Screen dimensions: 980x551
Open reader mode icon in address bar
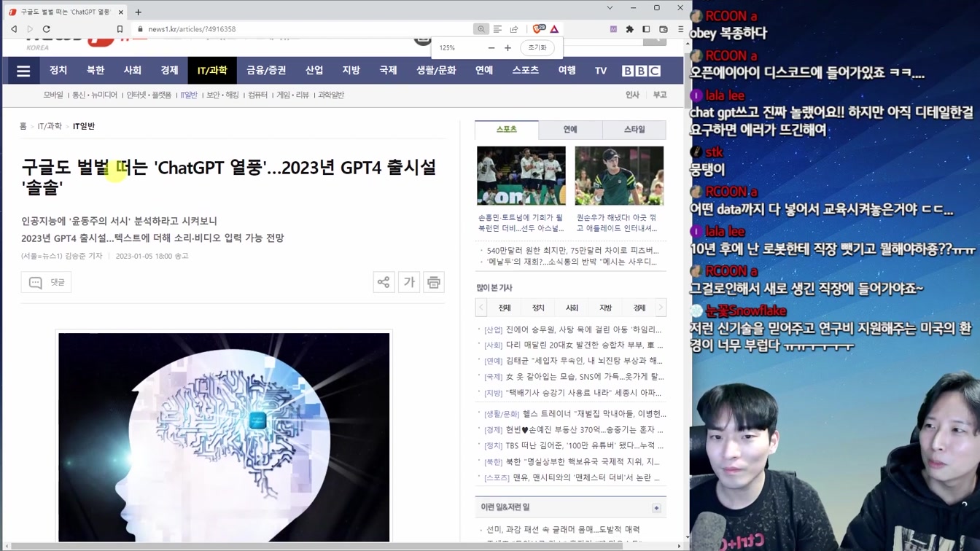pos(497,29)
